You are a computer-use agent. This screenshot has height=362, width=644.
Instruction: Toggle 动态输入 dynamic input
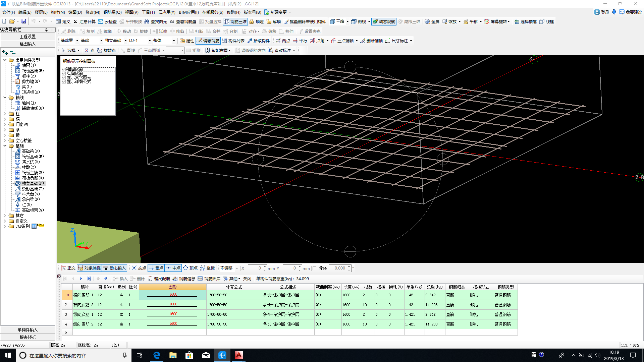(x=115, y=268)
